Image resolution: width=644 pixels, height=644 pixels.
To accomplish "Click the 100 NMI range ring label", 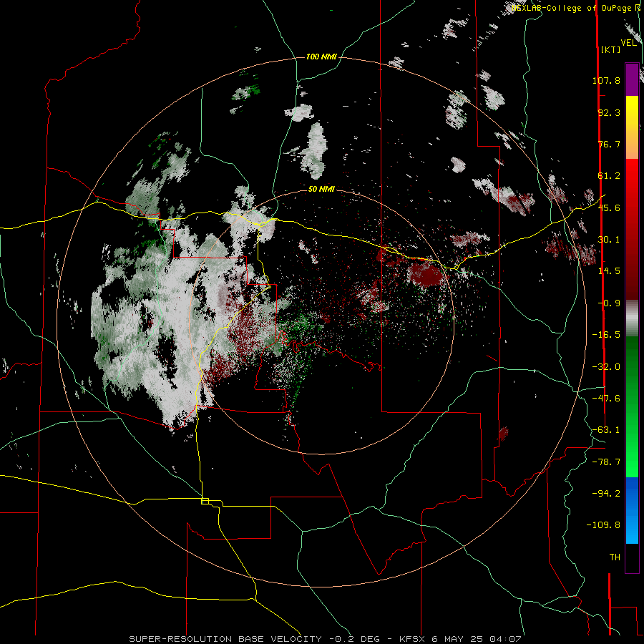I will [x=321, y=57].
